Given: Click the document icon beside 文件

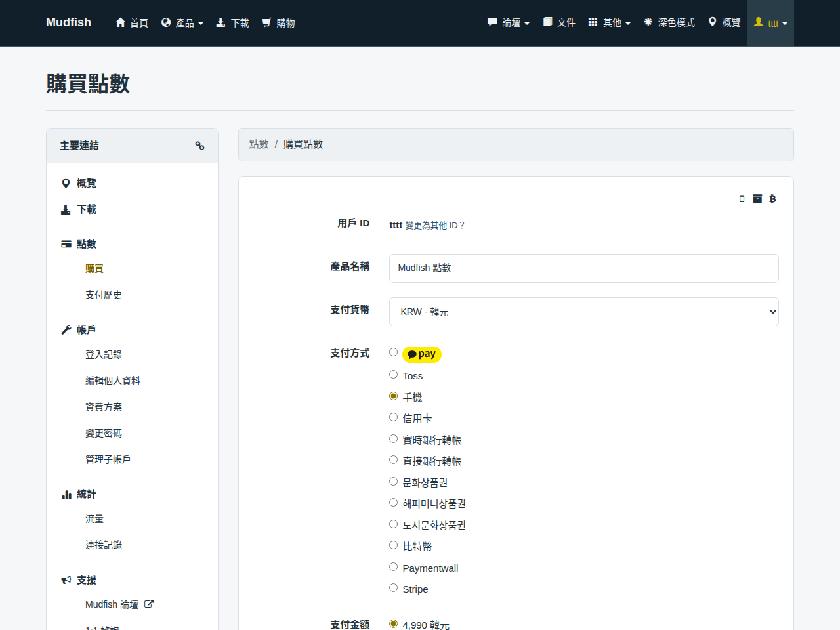Looking at the screenshot, I should point(547,22).
